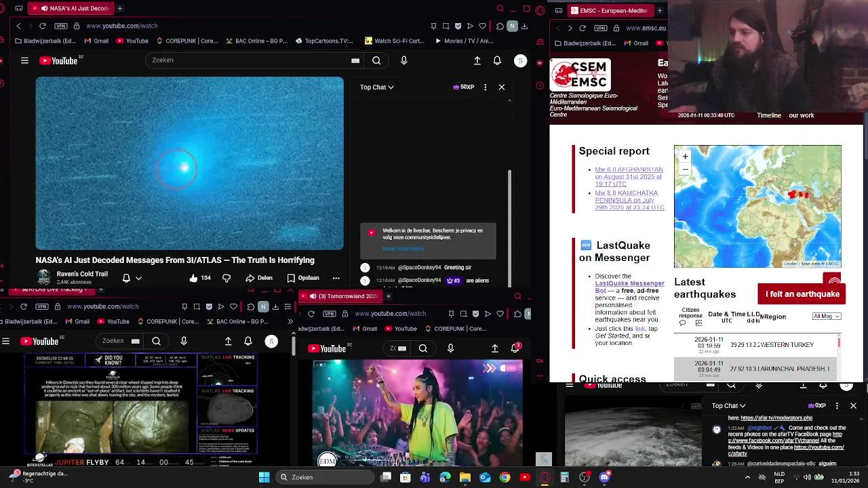Reload the 3I/ATLAS Live Tracking window page
The width and height of the screenshot is (868, 488).
[x=24, y=306]
